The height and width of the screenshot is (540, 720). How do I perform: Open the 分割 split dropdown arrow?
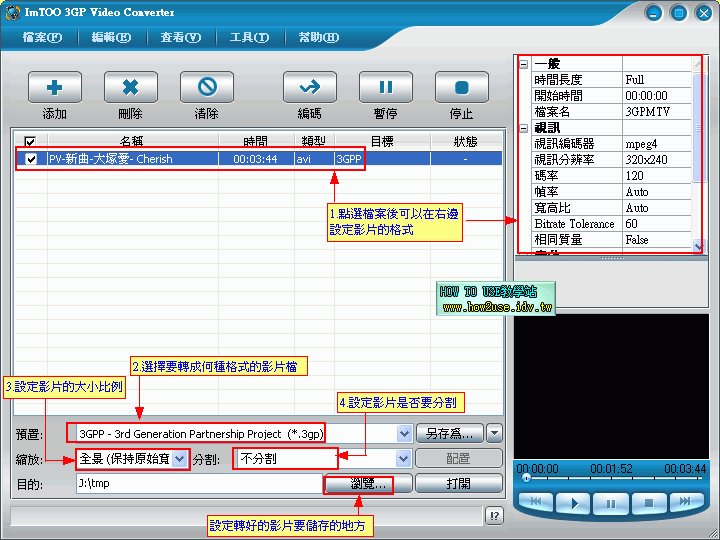[403, 458]
